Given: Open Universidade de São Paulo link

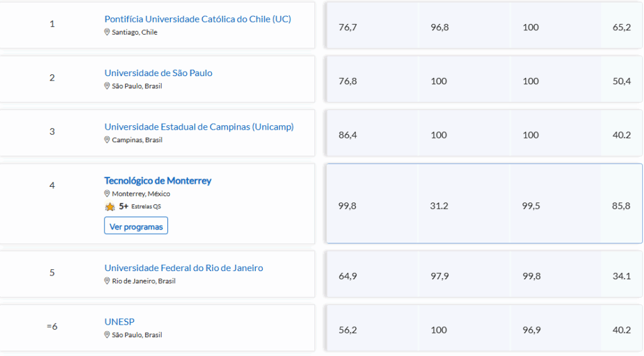Looking at the screenshot, I should click(158, 73).
